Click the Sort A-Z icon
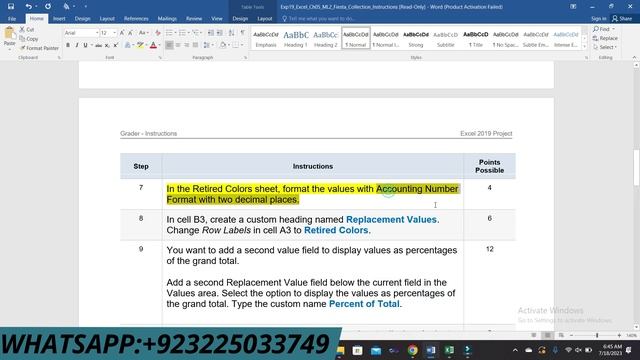640x360 pixels. [231, 33]
